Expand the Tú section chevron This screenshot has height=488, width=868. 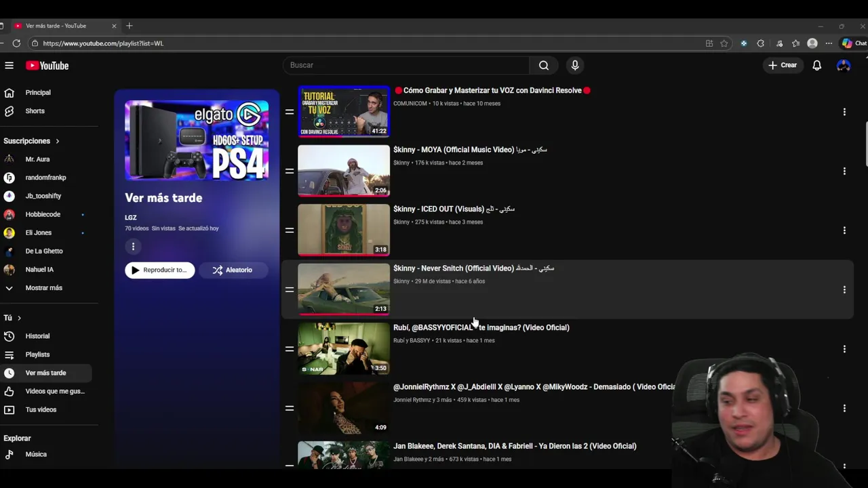point(19,318)
